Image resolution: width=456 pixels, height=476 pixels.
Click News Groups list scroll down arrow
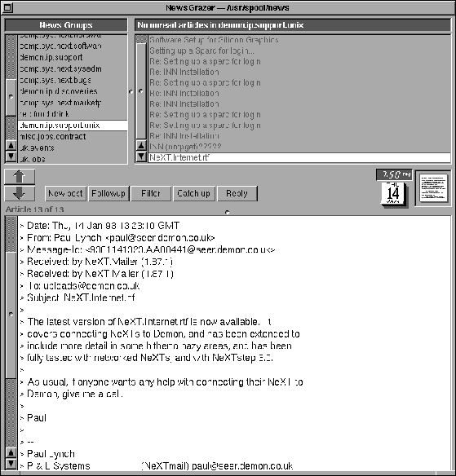pyautogui.click(x=11, y=156)
